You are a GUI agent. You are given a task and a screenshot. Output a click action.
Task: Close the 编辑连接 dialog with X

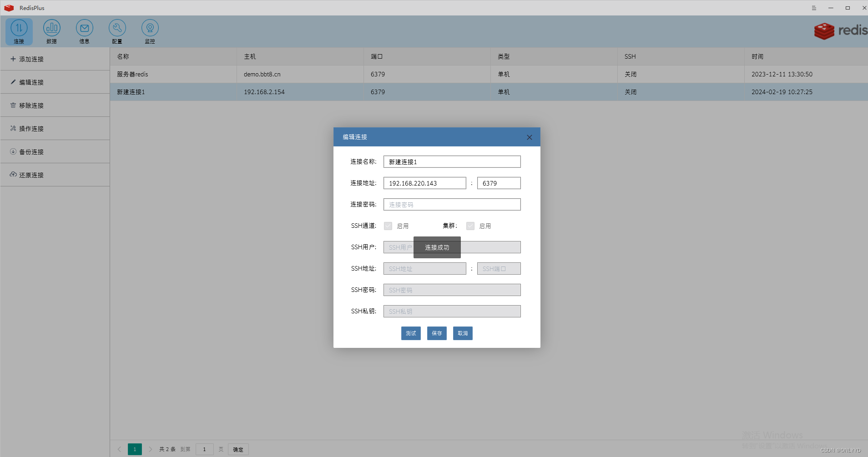click(529, 137)
